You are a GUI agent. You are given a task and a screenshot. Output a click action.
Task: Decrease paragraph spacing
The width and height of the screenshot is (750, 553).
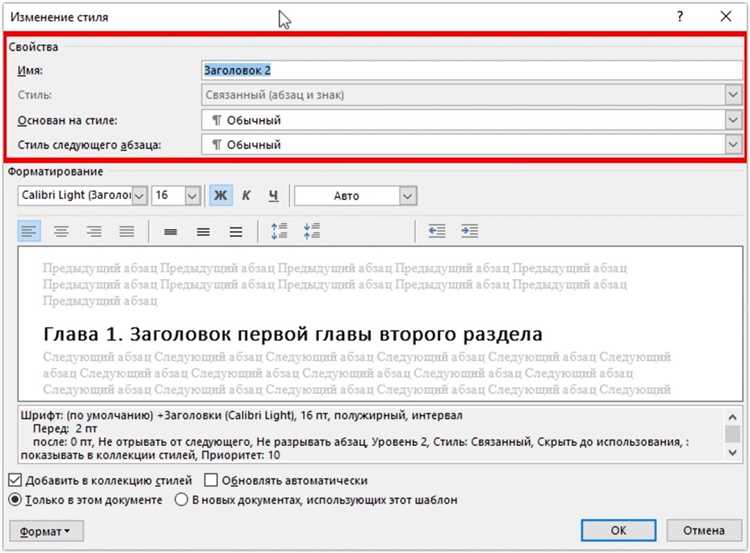point(312,232)
